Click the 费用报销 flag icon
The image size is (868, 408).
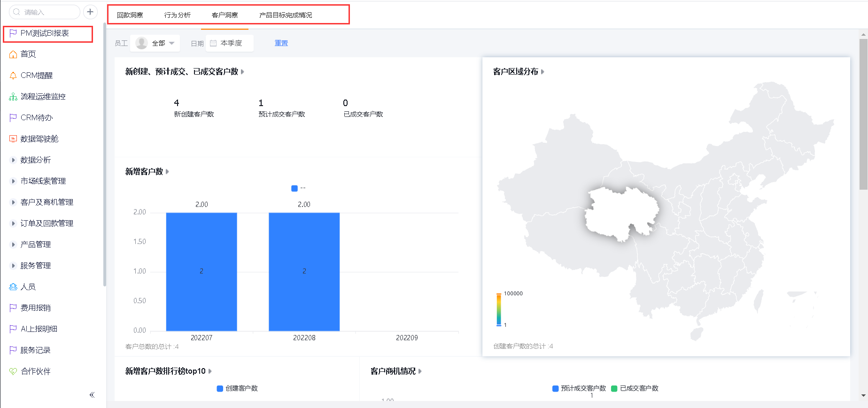[x=13, y=308]
